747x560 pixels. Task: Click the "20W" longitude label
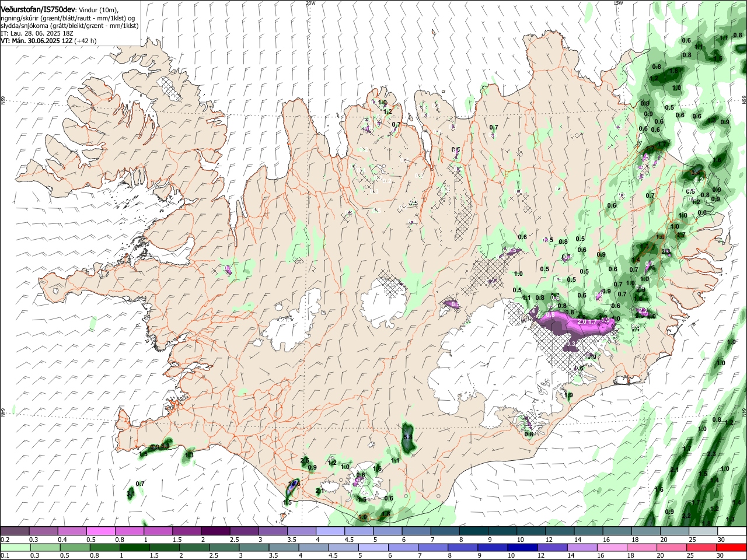[310, 3]
